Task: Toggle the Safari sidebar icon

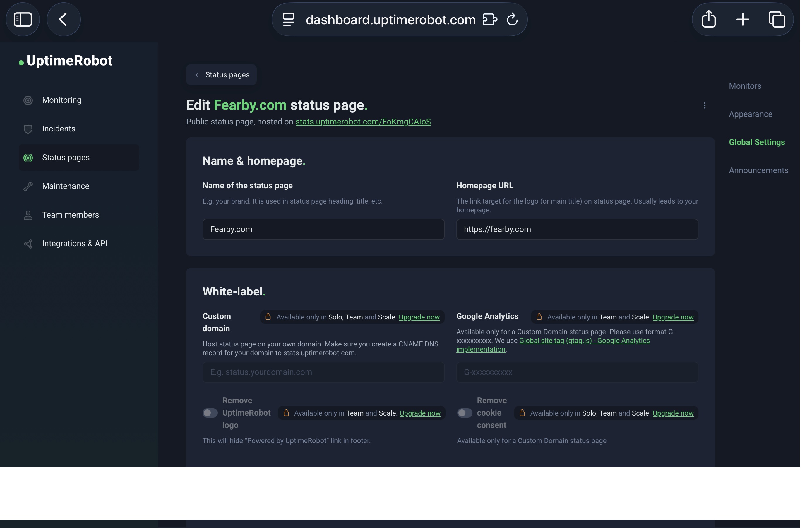Action: (x=23, y=19)
